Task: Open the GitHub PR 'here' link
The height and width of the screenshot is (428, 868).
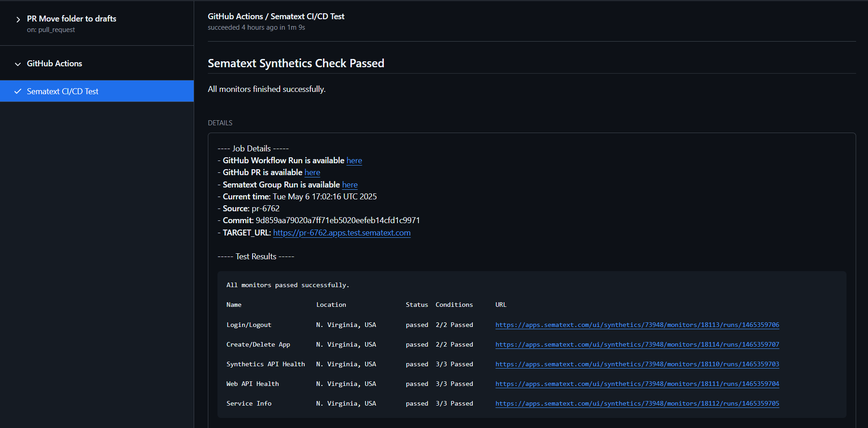Action: (x=312, y=172)
